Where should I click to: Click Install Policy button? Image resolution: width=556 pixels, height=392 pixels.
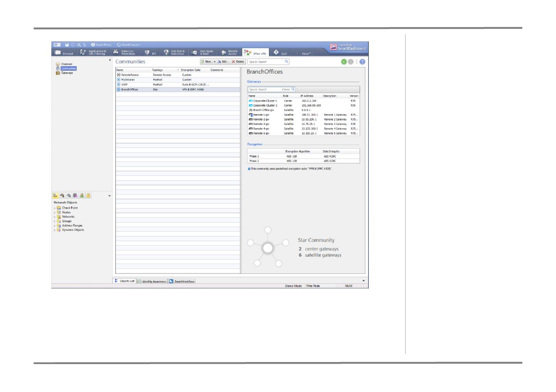pyautogui.click(x=101, y=45)
